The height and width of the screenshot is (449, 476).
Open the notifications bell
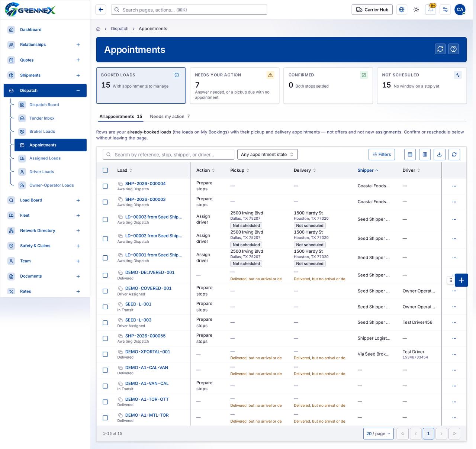[x=431, y=10]
